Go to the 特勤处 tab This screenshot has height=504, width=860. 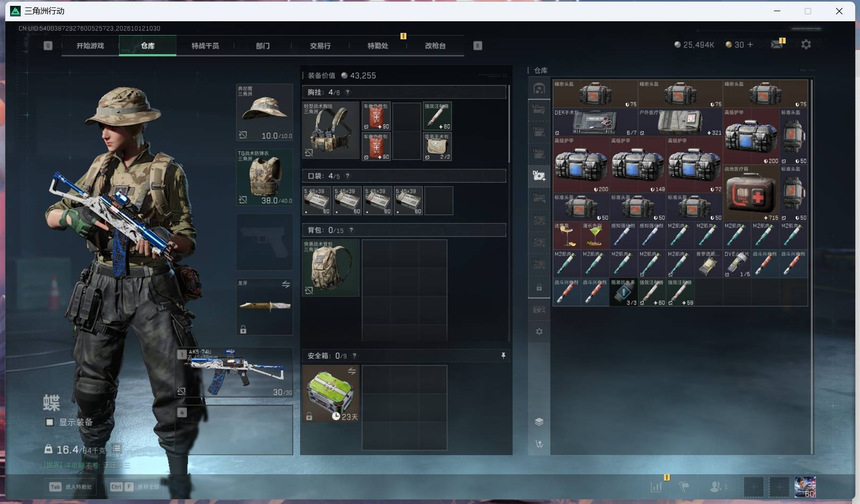pos(378,46)
